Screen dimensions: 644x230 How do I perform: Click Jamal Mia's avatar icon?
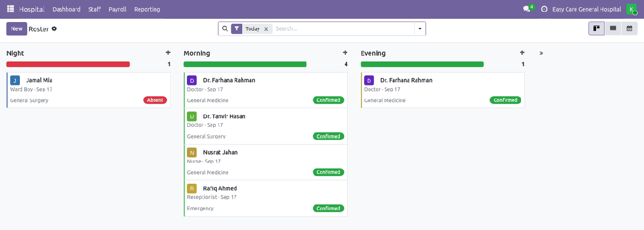[15, 81]
